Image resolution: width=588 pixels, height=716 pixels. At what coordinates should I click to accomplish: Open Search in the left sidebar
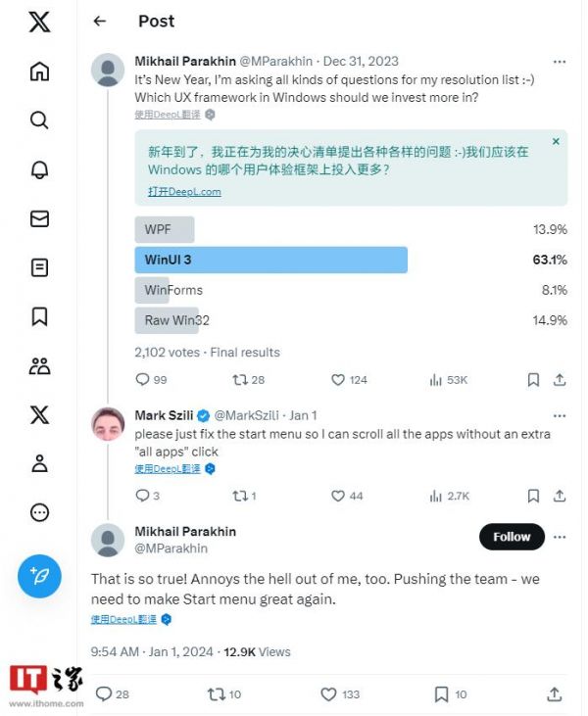(x=39, y=120)
